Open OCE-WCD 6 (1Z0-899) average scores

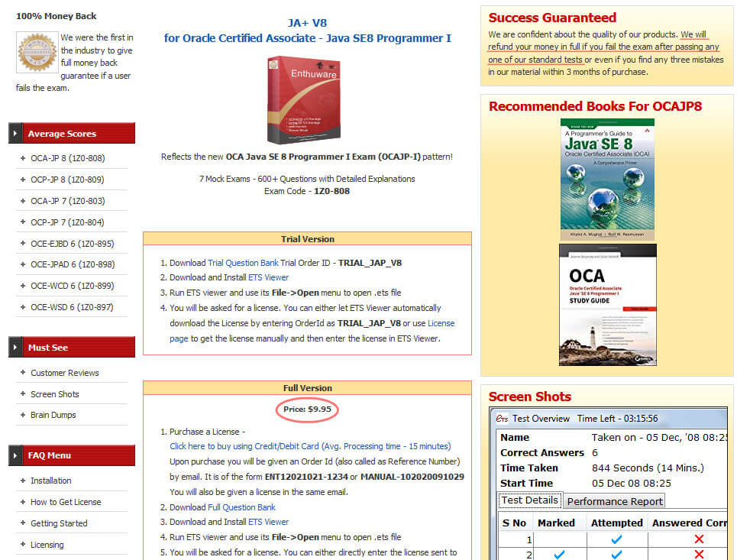point(73,286)
